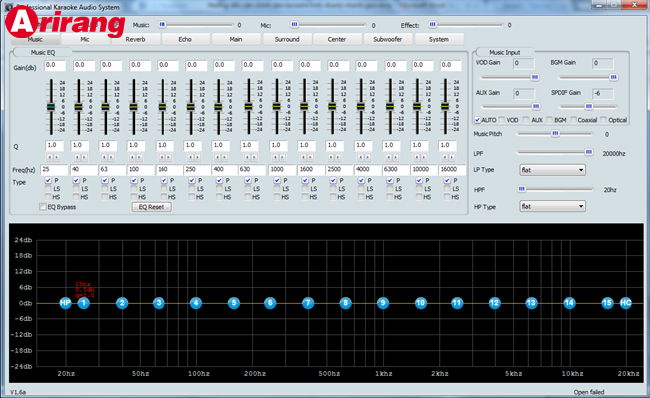This screenshot has width=650, height=398.
Task: Select the HC node on the graph
Action: tap(626, 303)
